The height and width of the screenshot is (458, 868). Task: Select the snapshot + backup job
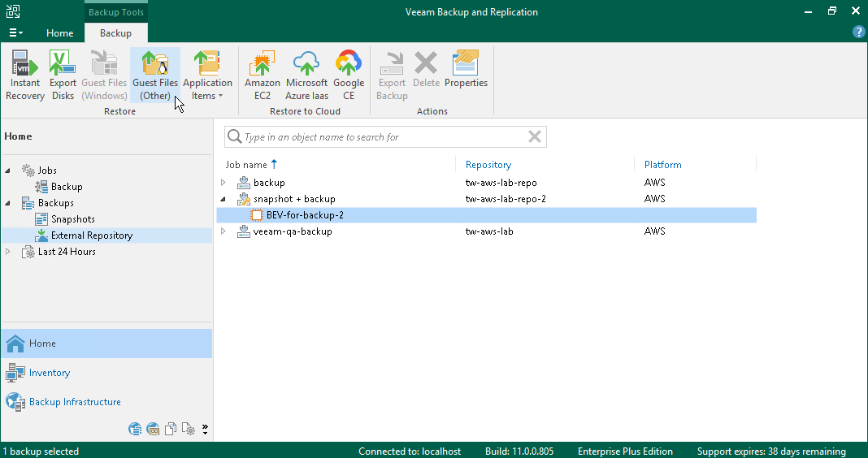click(294, 199)
